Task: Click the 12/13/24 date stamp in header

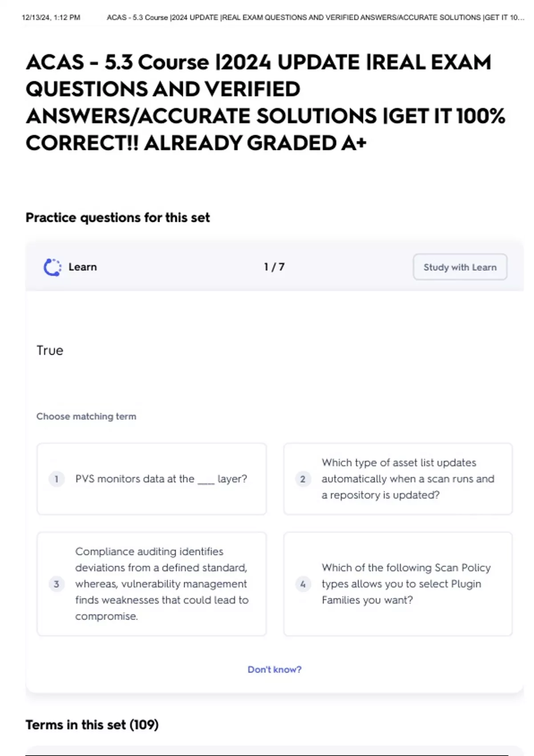Action: 51,18
